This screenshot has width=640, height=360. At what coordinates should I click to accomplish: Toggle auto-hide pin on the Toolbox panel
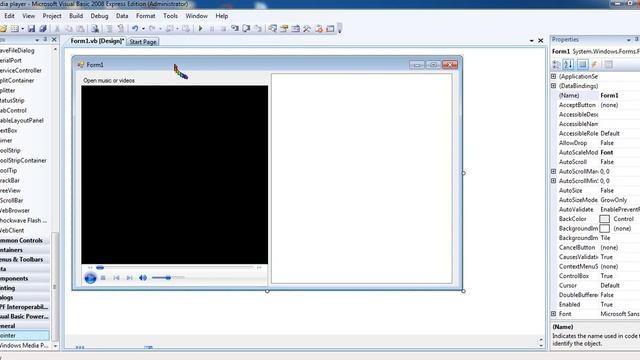point(45,40)
